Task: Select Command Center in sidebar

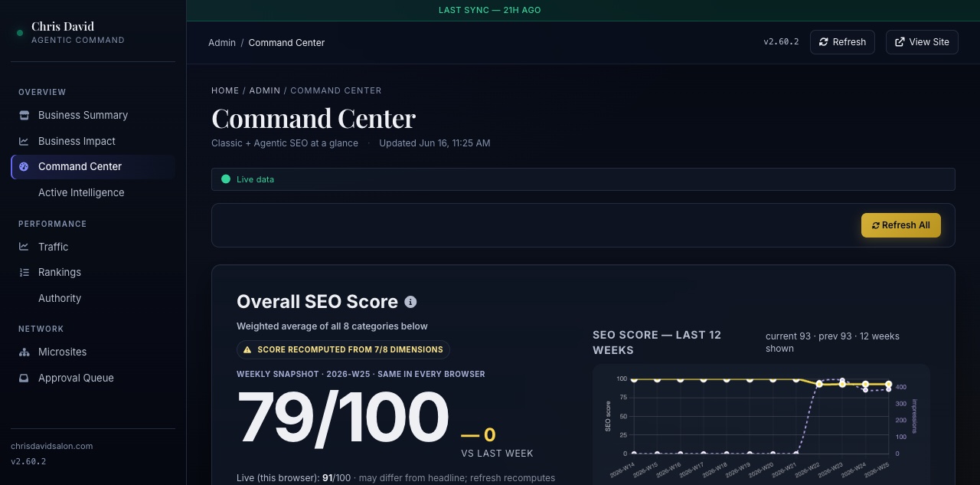Action: pyautogui.click(x=93, y=166)
